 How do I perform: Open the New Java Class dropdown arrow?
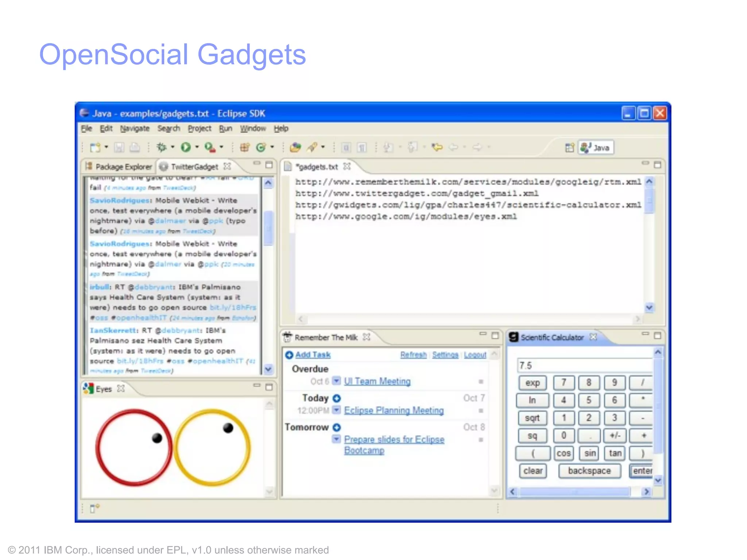point(272,147)
